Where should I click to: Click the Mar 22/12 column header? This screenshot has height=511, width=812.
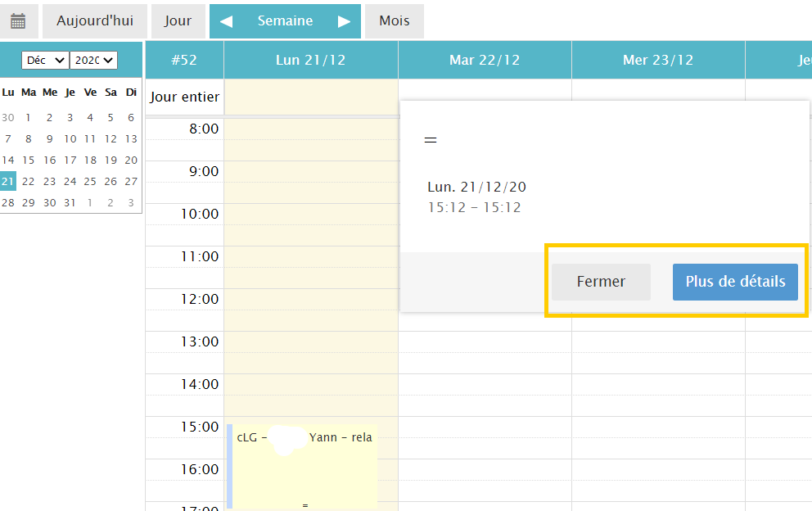tap(485, 60)
